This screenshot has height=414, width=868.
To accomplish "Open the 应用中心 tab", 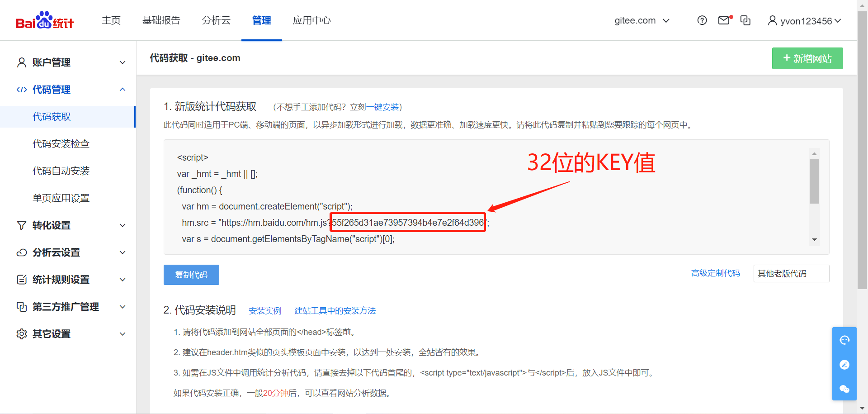I will tap(312, 20).
